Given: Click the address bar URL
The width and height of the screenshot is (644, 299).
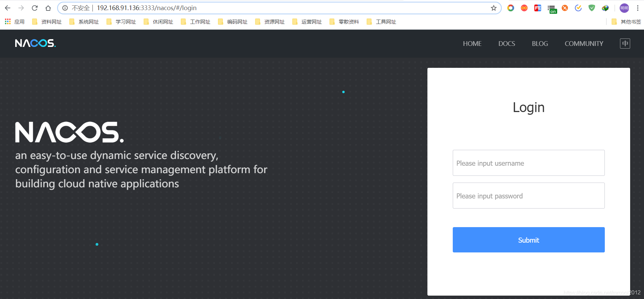Looking at the screenshot, I should [147, 8].
